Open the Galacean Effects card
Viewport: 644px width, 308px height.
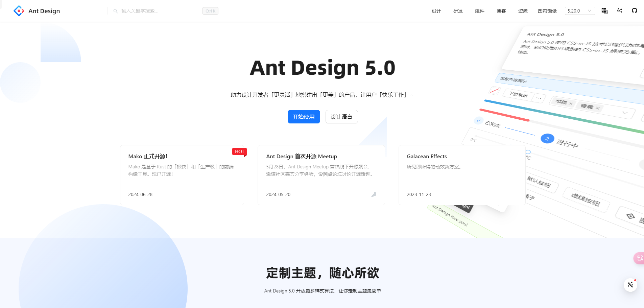click(462, 175)
